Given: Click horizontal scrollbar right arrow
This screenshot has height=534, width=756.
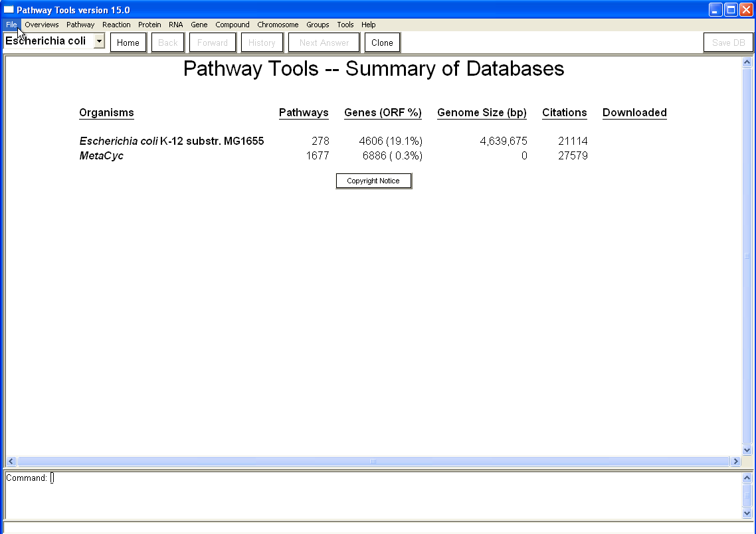Looking at the screenshot, I should click(735, 461).
